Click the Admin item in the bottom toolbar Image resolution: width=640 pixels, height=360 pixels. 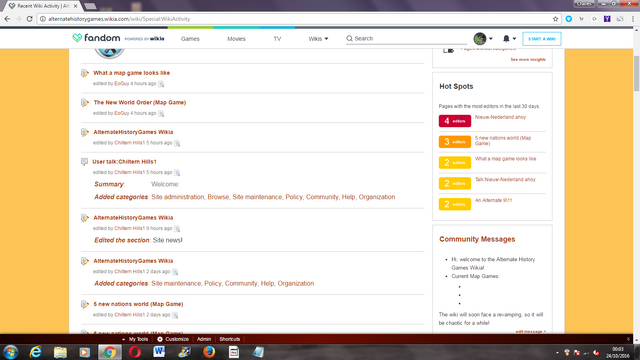(204, 339)
